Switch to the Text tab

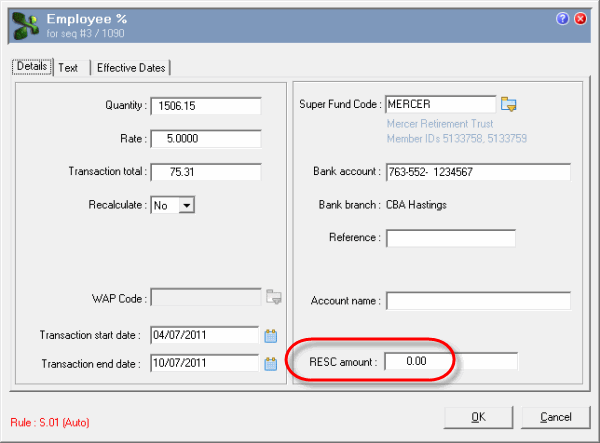click(68, 67)
